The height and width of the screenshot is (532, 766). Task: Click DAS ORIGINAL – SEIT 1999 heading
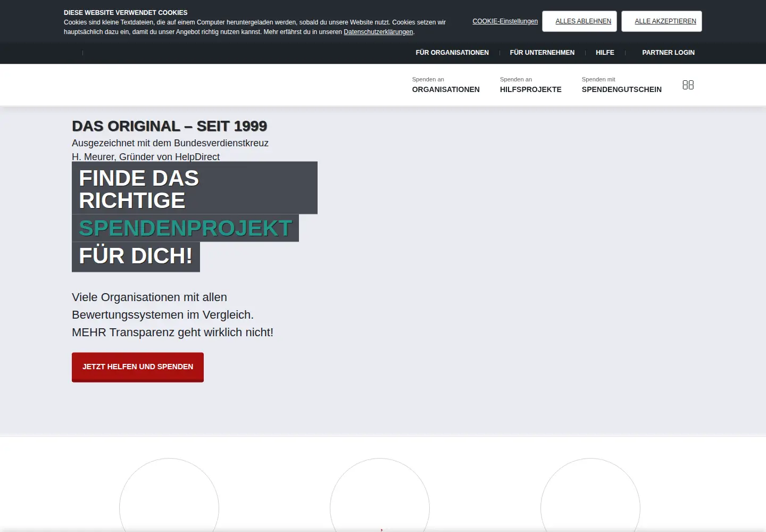click(169, 126)
